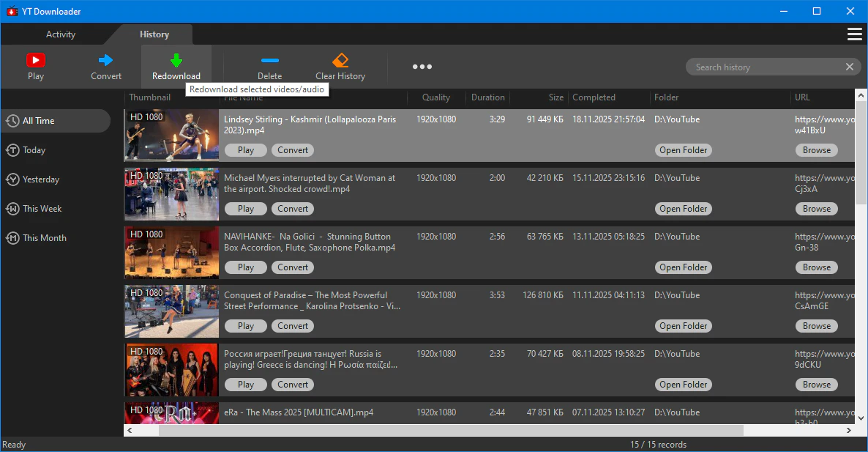The width and height of the screenshot is (868, 452).
Task: Switch to the Activity tab
Action: pos(60,34)
